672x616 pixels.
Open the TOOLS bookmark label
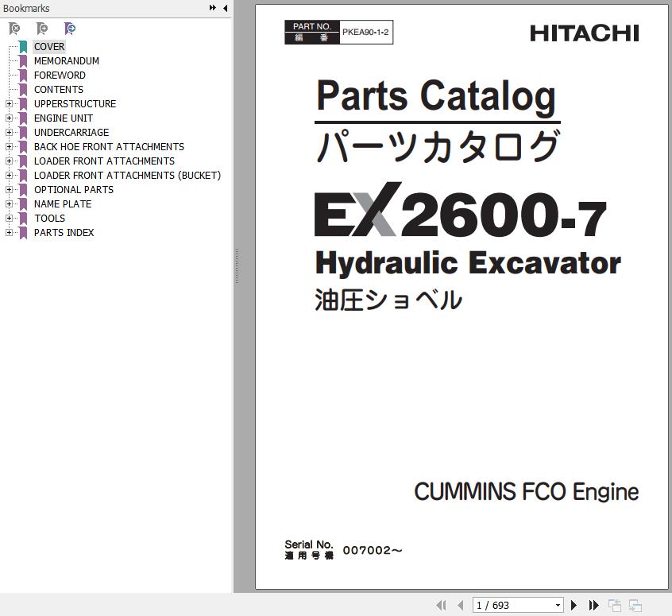pyautogui.click(x=50, y=219)
